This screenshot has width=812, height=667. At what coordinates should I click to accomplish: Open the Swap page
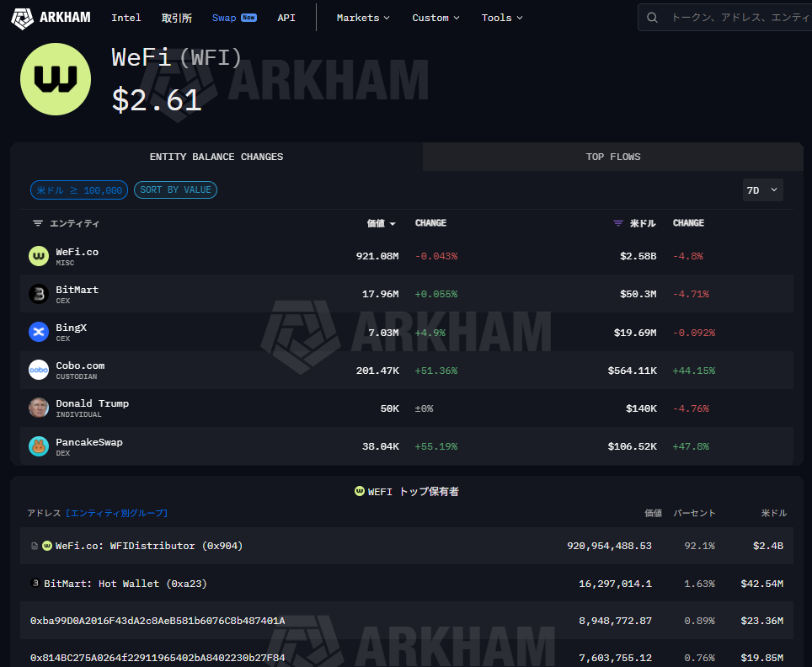coord(224,18)
